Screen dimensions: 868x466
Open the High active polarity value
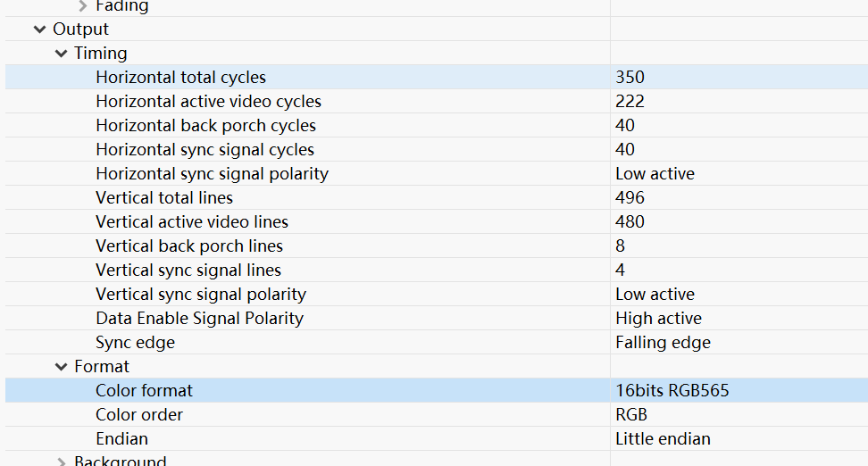(659, 318)
